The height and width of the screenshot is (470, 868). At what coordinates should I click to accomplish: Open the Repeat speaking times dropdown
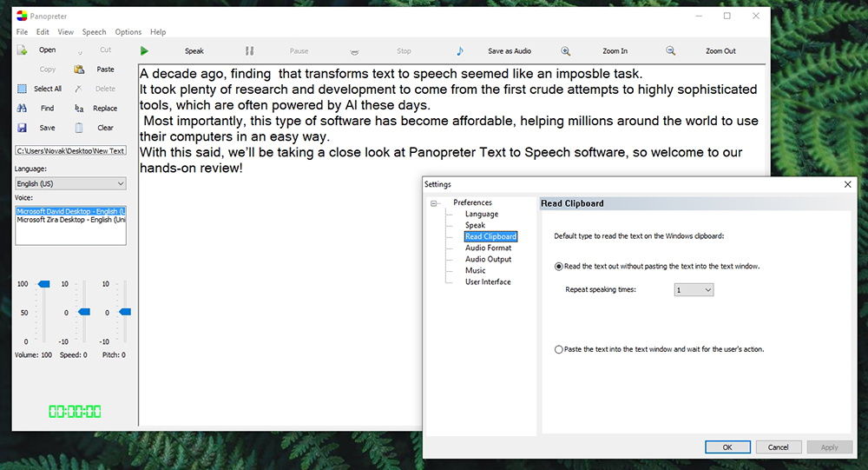[x=694, y=290]
